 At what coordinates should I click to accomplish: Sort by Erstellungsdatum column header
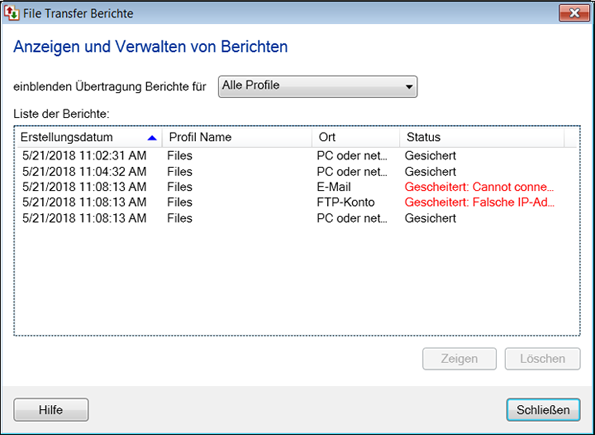point(90,137)
